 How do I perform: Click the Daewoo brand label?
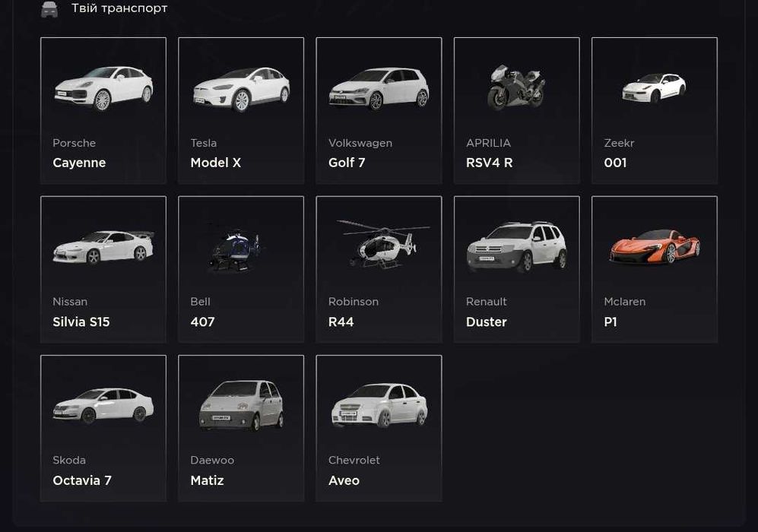pyautogui.click(x=212, y=460)
